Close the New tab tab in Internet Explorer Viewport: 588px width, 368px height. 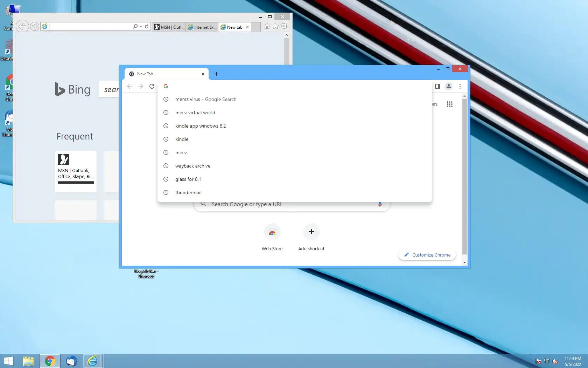247,27
